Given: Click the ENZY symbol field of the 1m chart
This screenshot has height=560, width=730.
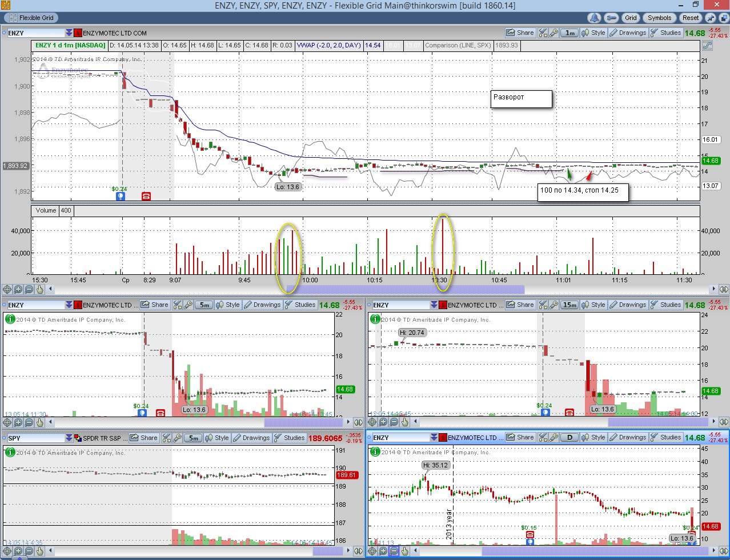Looking at the screenshot, I should tap(35, 33).
